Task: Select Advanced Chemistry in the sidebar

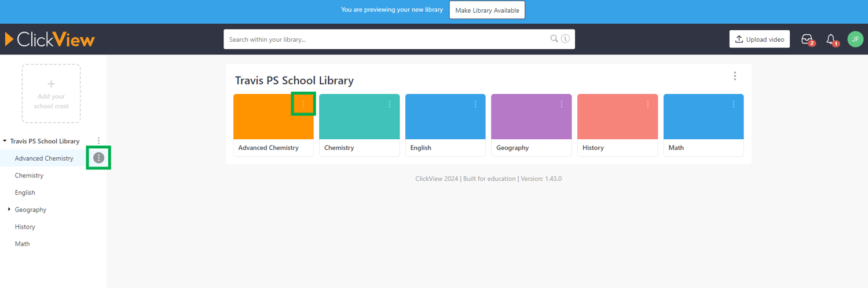Action: point(44,158)
